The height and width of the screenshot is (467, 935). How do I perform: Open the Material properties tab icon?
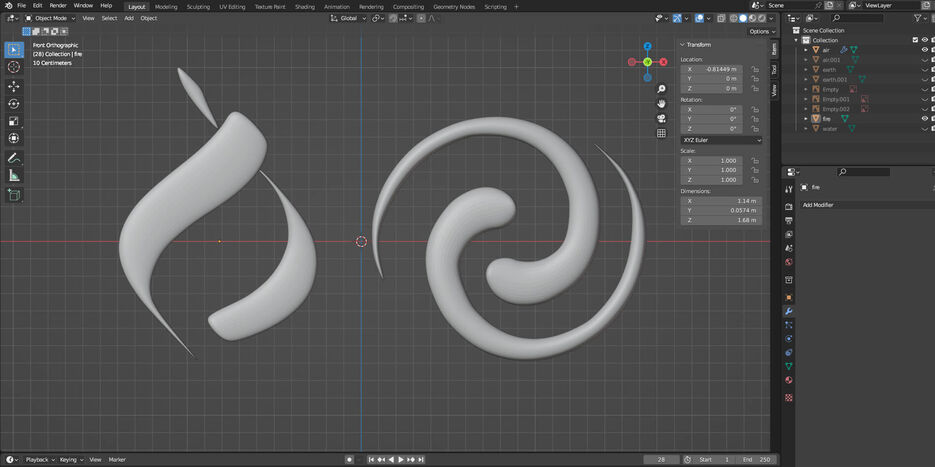789,380
